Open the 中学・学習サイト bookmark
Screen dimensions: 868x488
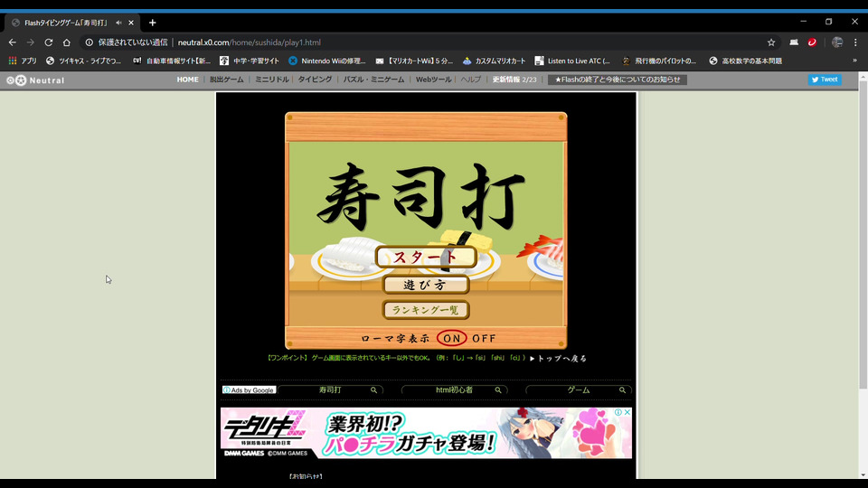tap(250, 61)
